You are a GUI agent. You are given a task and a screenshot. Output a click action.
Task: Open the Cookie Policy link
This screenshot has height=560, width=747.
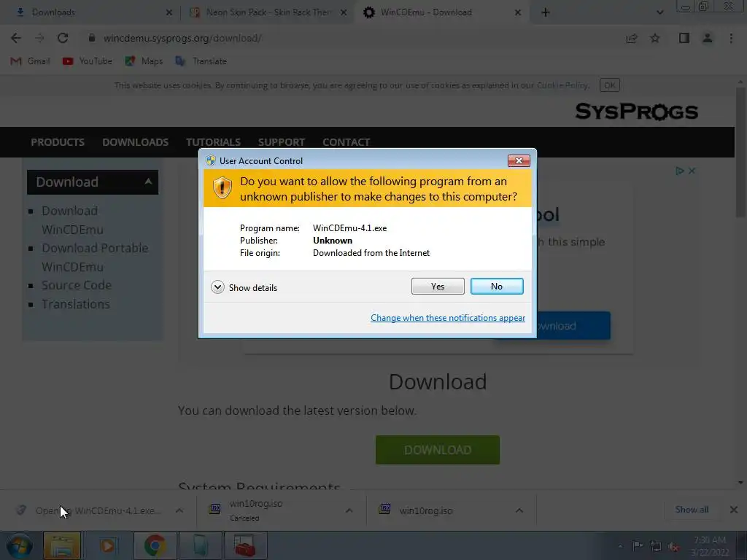[562, 85]
